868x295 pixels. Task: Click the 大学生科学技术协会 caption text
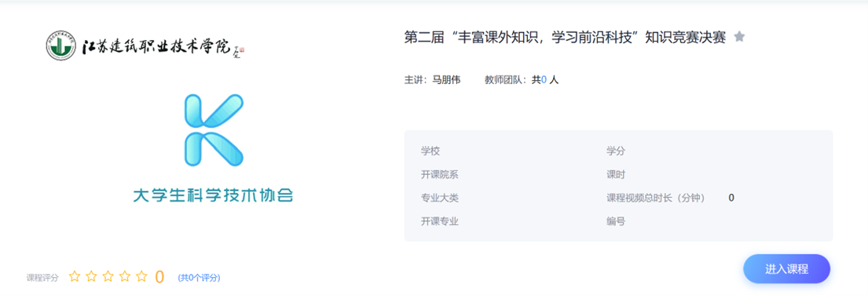(213, 195)
